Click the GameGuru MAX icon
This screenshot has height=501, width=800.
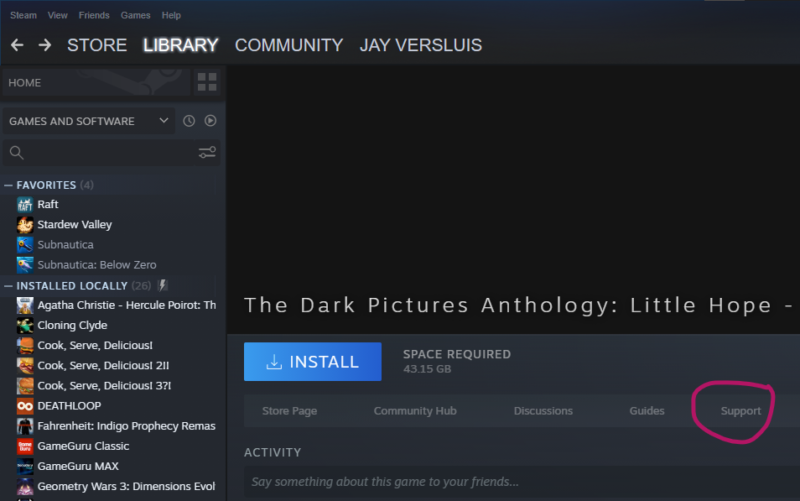pos(25,466)
